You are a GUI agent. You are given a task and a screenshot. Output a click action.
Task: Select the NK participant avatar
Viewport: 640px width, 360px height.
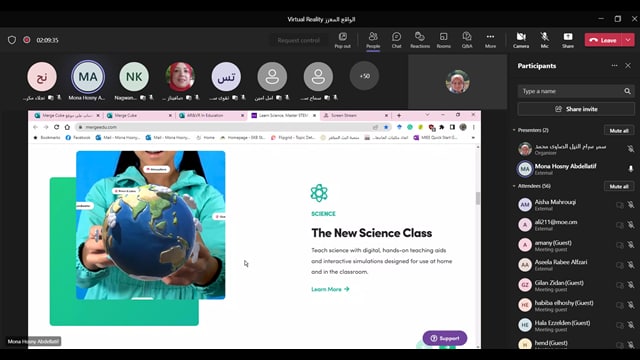click(x=134, y=76)
